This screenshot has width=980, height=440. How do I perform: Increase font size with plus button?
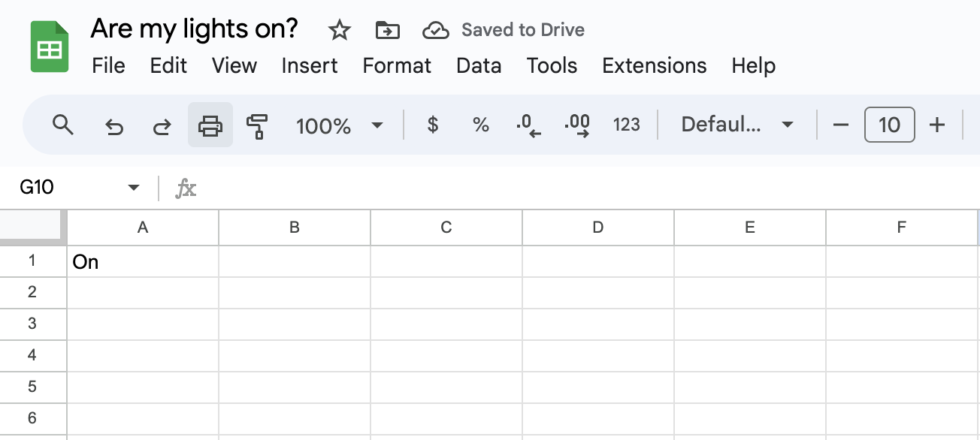[x=936, y=125]
